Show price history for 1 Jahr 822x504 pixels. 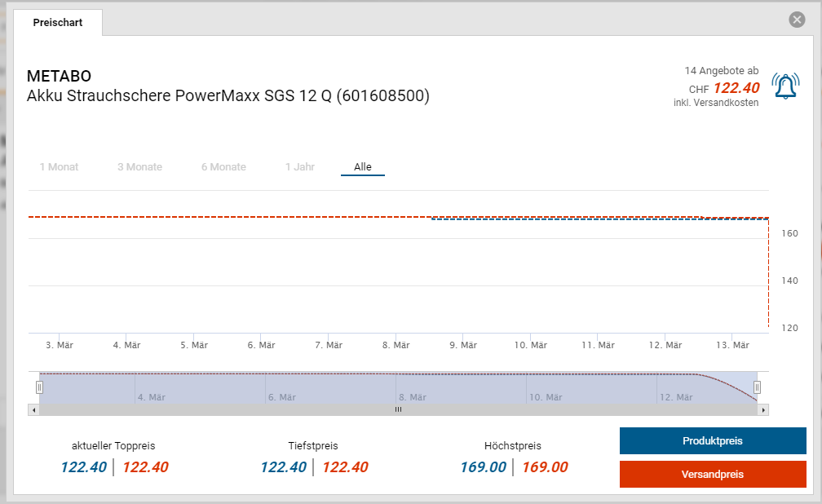[299, 167]
